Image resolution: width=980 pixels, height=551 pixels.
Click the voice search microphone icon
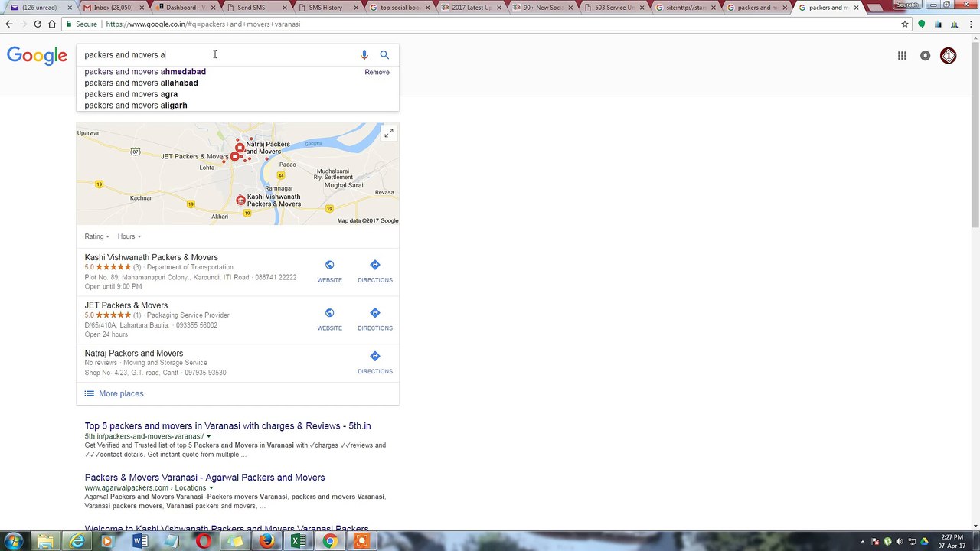tap(364, 55)
